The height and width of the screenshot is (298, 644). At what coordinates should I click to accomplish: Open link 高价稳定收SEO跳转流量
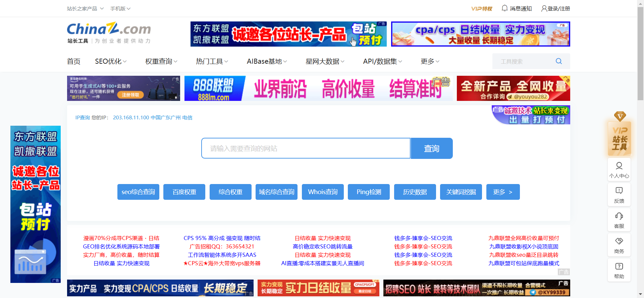coord(323,246)
